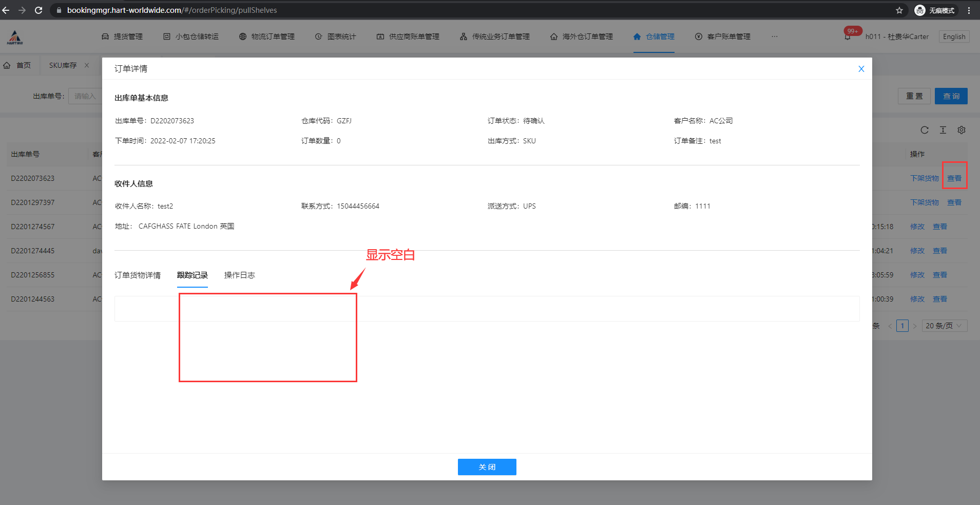980x505 pixels.
Task: Open Chrome three-dot menu
Action: (x=969, y=10)
